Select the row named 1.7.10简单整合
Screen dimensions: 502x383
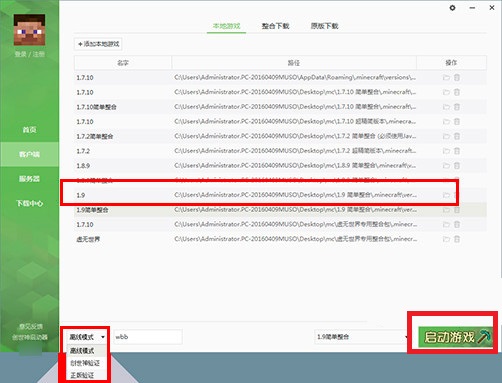click(x=280, y=107)
